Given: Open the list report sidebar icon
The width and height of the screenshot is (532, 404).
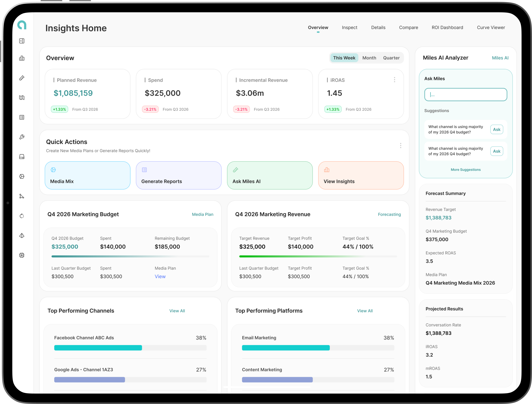Looking at the screenshot, I should tap(22, 117).
